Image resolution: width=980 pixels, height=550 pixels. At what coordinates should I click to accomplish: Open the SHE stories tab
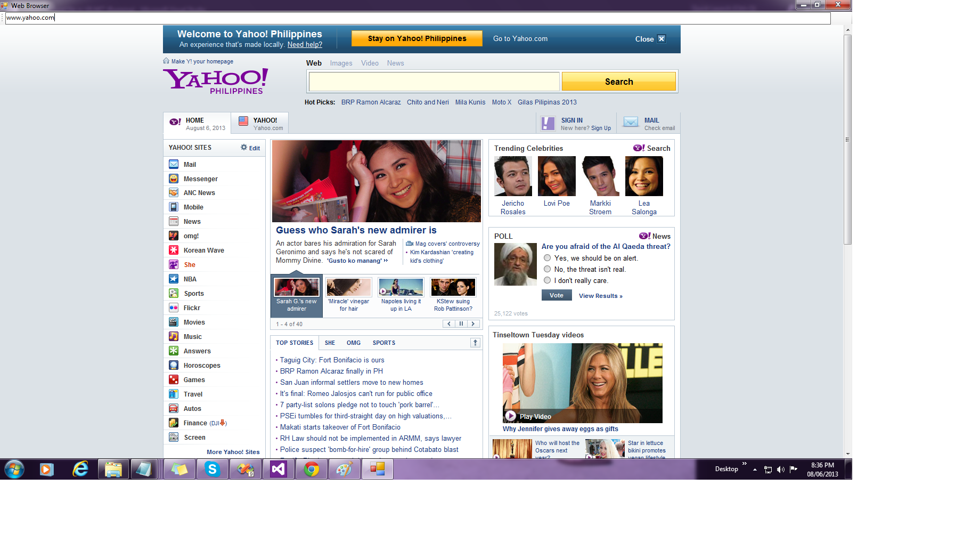tap(330, 343)
